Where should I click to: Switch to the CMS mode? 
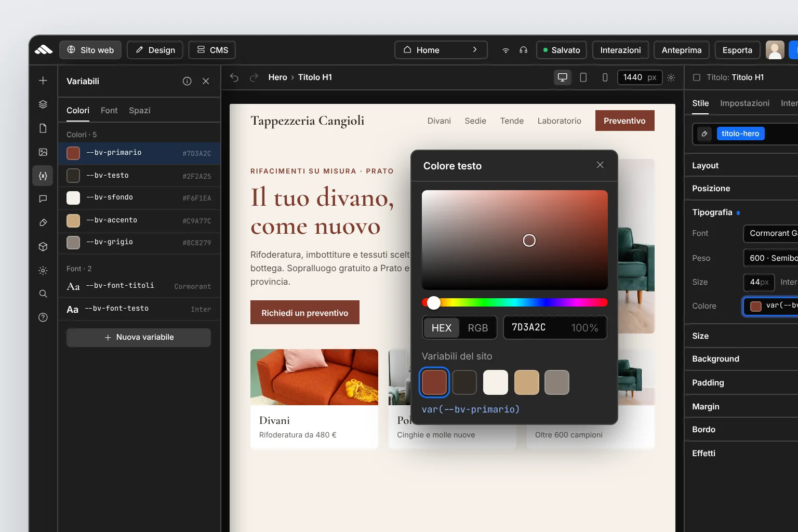click(x=212, y=50)
